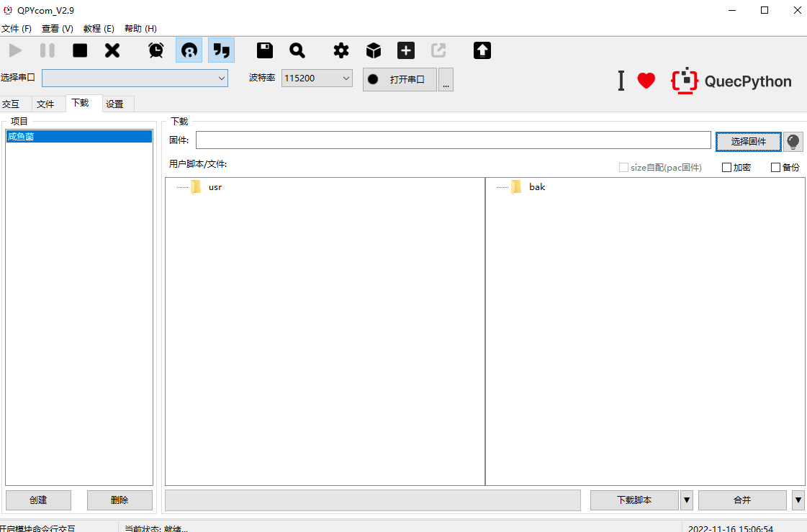
Task: Open settings with the gear icon
Action: [341, 50]
